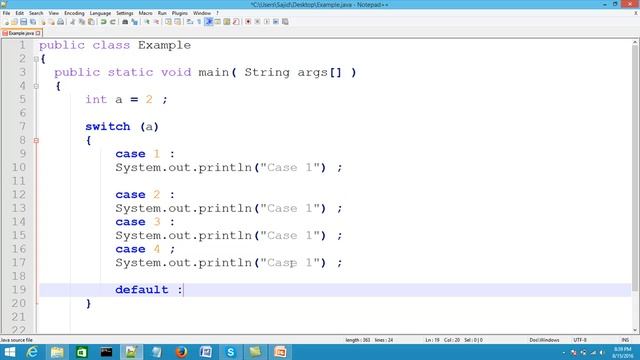Click the 'length : 363' status bar entry
The image size is (640, 360).
point(358,340)
